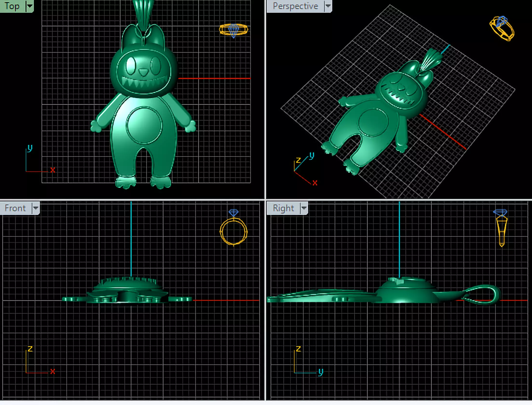
Task: Open the Right viewport dropdown arrow
Action: 304,208
